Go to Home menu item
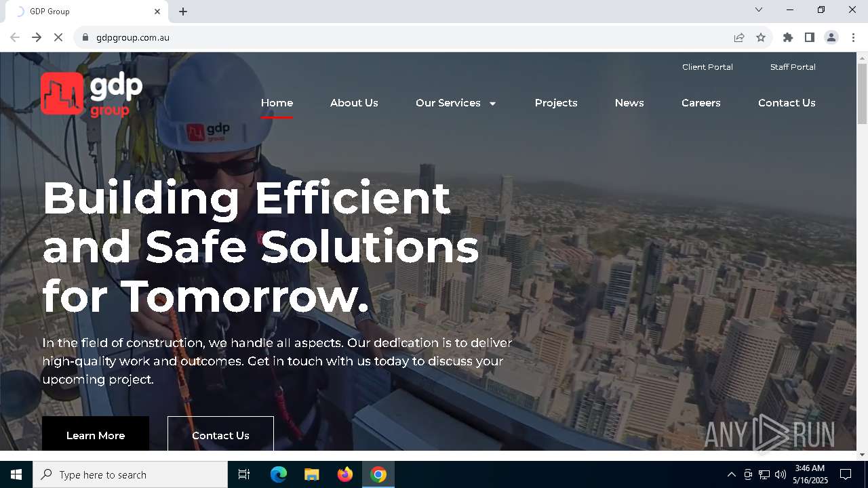The width and height of the screenshot is (868, 488). click(277, 103)
